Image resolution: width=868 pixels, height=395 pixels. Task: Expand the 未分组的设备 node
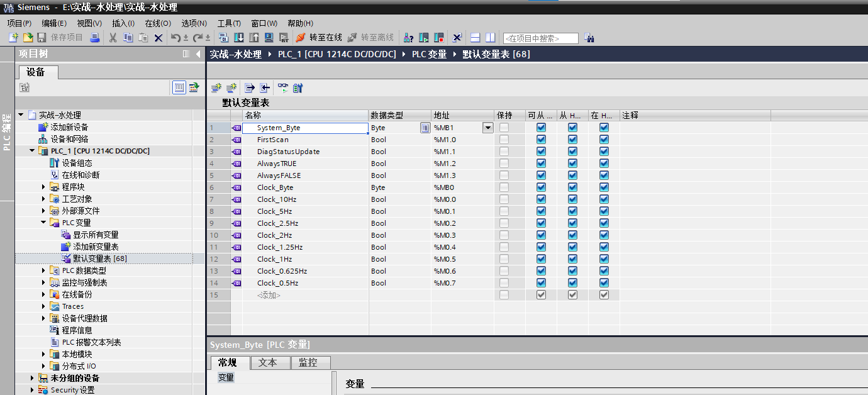point(32,378)
